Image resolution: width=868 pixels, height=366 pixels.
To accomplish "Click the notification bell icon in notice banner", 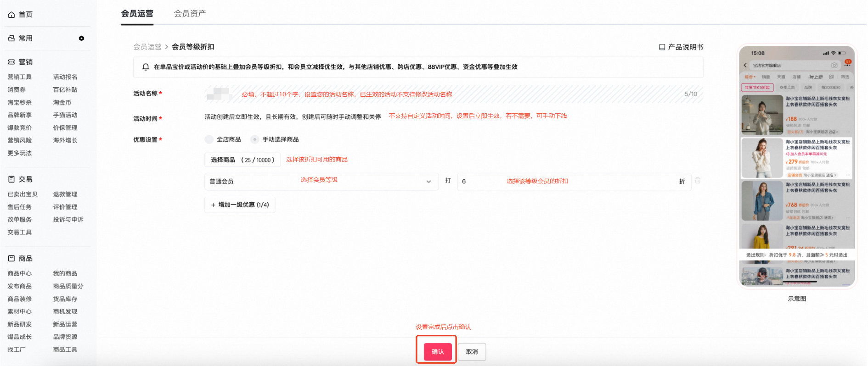I will 146,67.
